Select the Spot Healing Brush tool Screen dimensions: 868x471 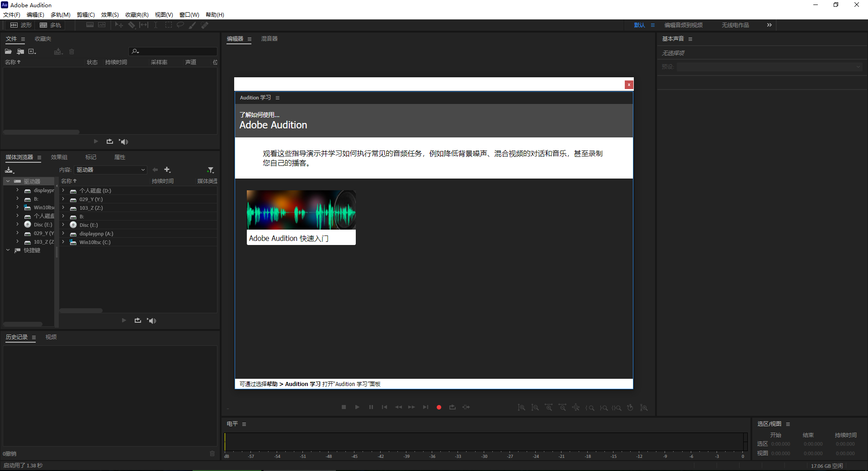pos(204,25)
